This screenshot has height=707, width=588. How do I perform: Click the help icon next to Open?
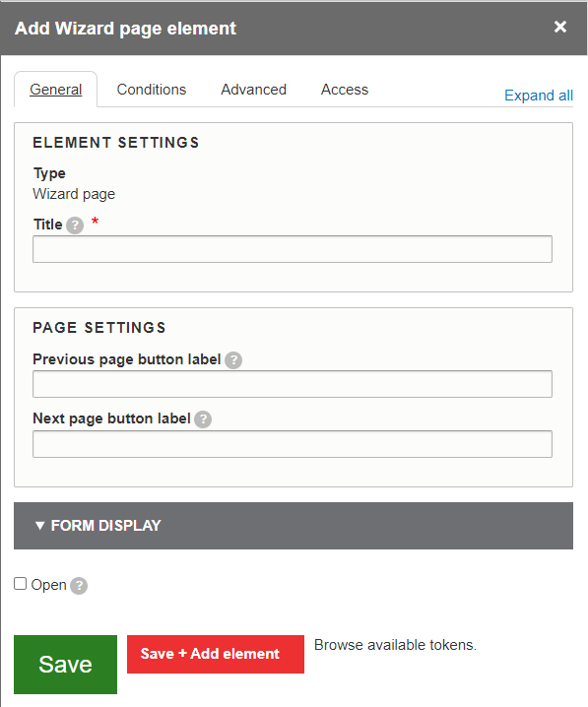click(79, 586)
